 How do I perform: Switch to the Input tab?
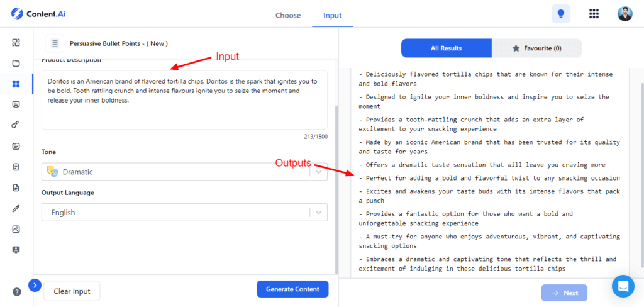point(332,16)
